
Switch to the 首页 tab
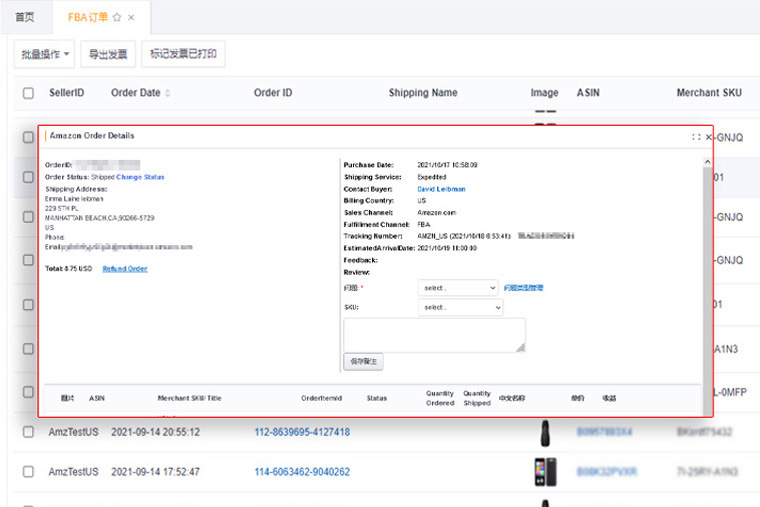(24, 17)
